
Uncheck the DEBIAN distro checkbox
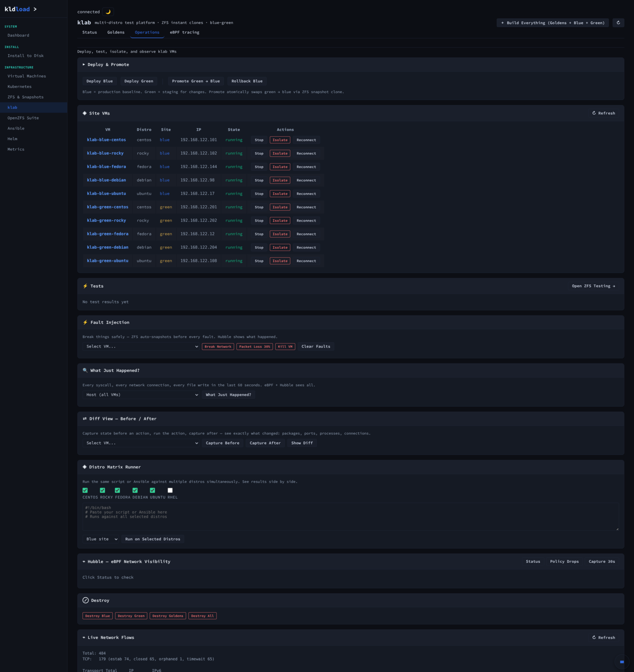click(135, 490)
